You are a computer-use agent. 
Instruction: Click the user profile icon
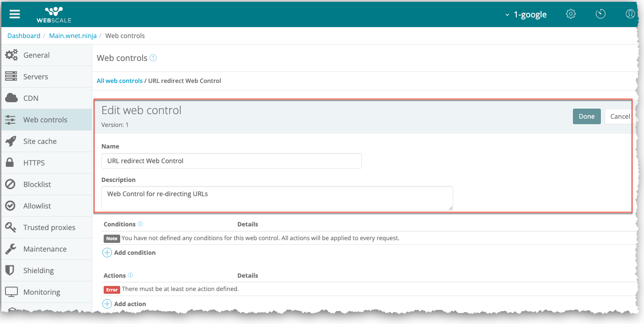click(x=630, y=14)
